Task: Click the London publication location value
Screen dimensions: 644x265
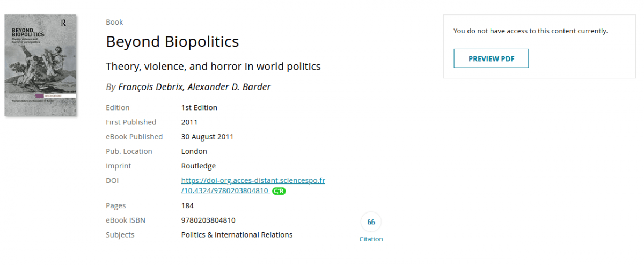Action: click(194, 151)
